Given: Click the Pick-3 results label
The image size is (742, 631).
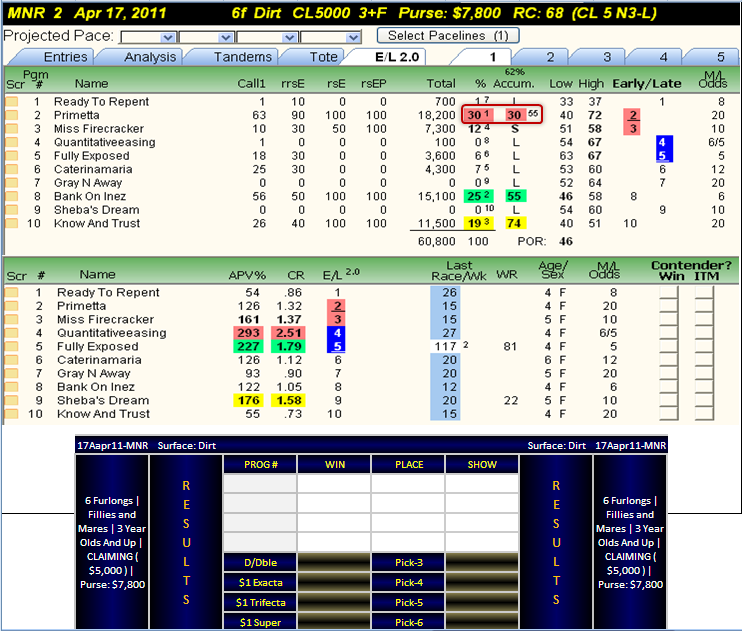Looking at the screenshot, I should 408,562.
